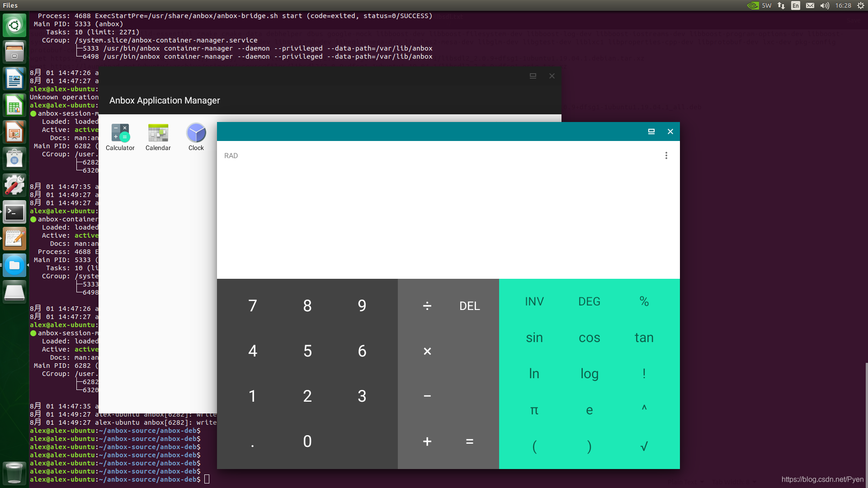
Task: Maximize the Anbox Application Manager window
Action: [533, 76]
